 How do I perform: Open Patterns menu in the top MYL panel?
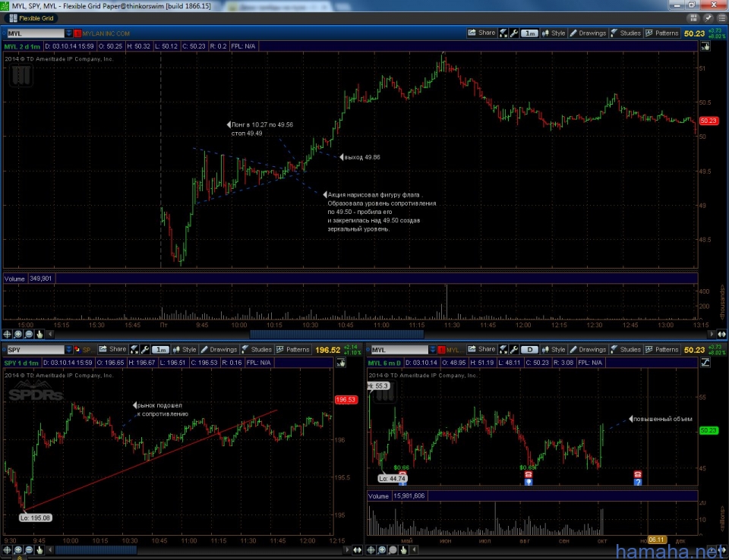coord(662,33)
